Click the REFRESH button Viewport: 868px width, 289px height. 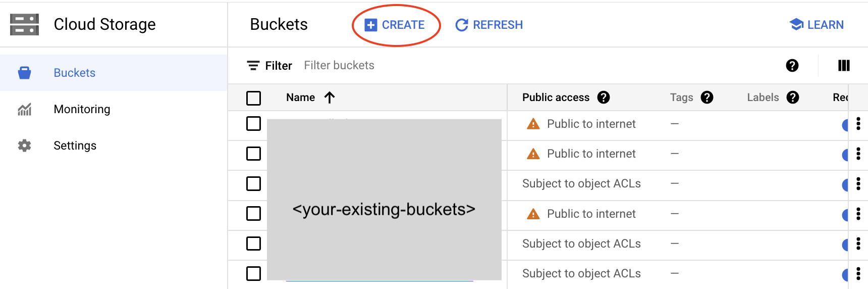click(489, 25)
